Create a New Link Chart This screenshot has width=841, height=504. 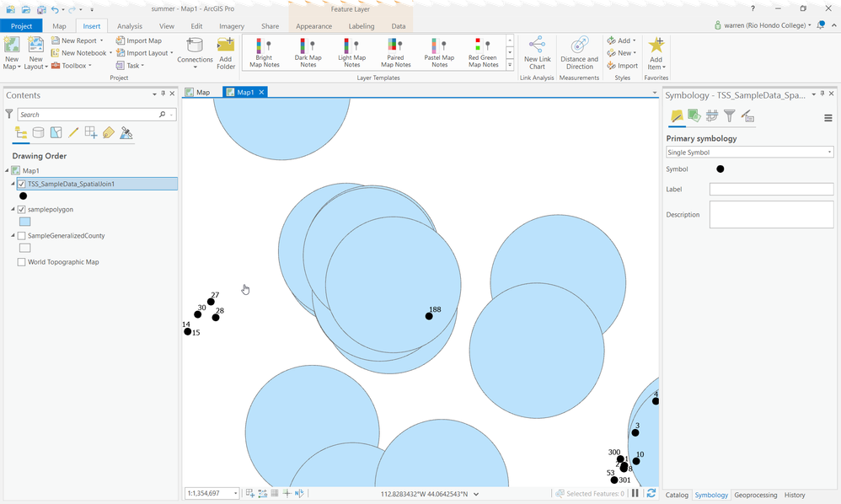tap(538, 53)
